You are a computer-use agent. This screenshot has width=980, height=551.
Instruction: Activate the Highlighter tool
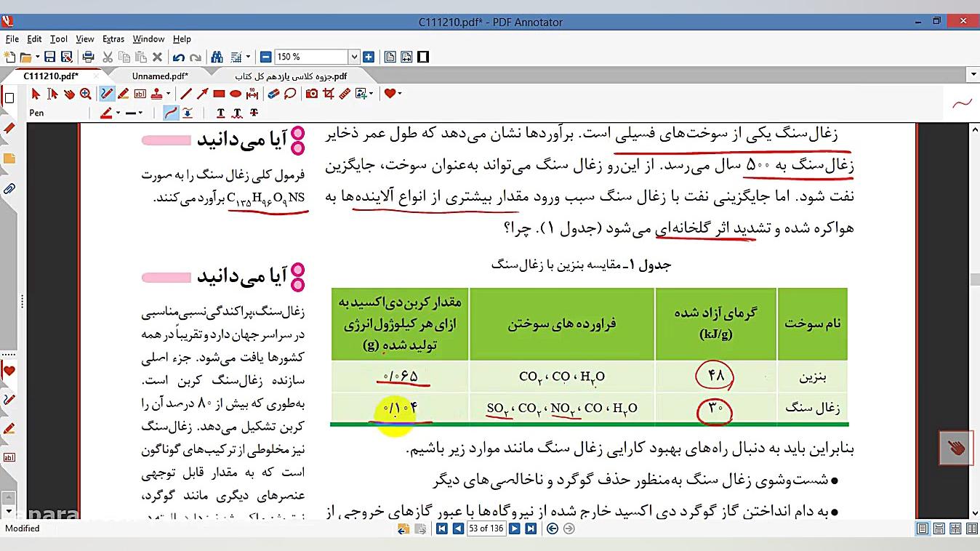(x=123, y=94)
